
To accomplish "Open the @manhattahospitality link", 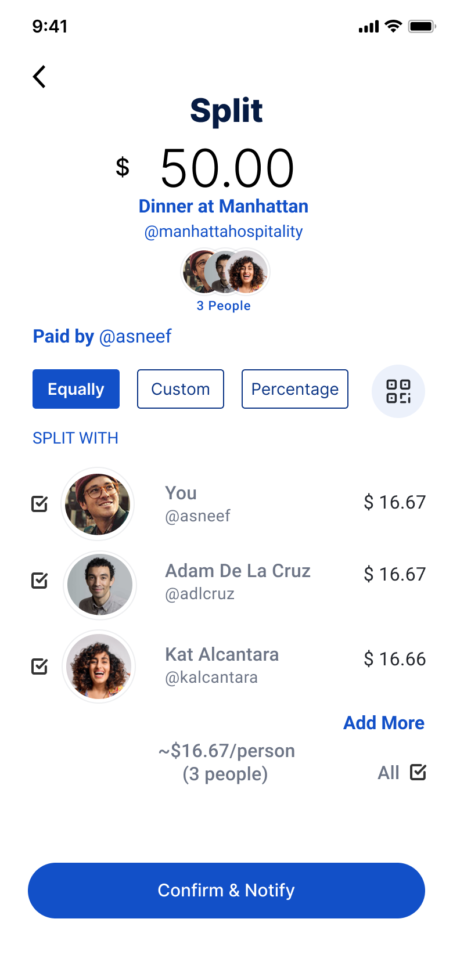I will pyautogui.click(x=224, y=232).
